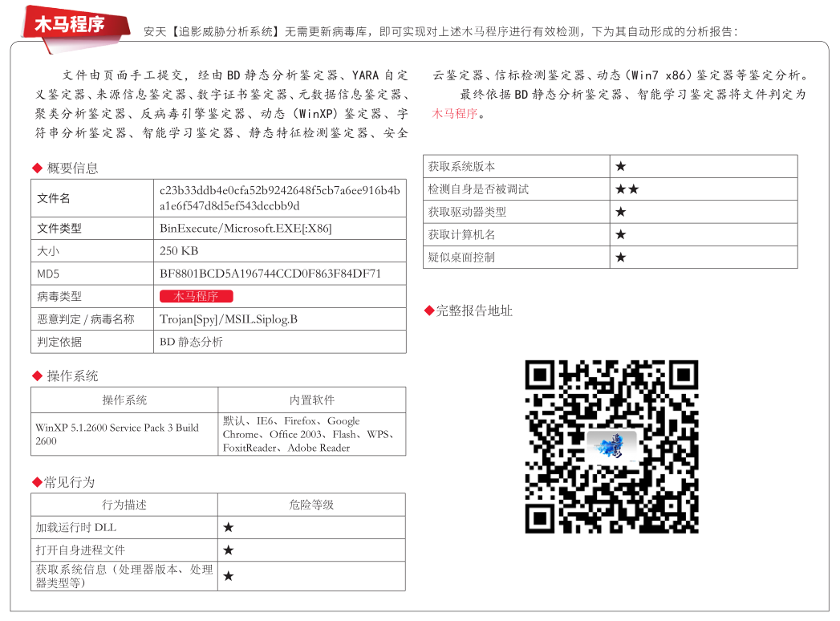
Task: Click the 大小 label cell
Action: 92,251
